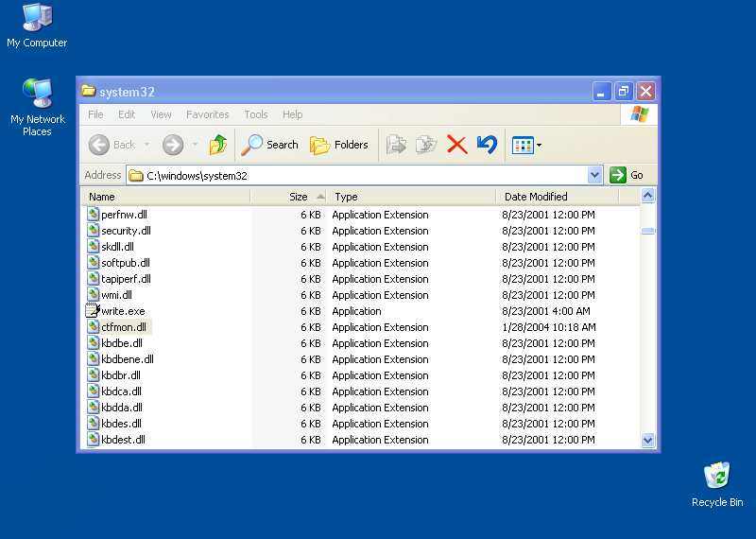Open the Favorites menu
The height and width of the screenshot is (539, 756).
click(x=207, y=114)
